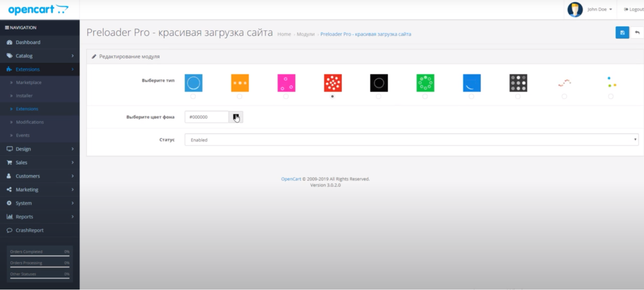Expand the Marketing menu

point(40,190)
